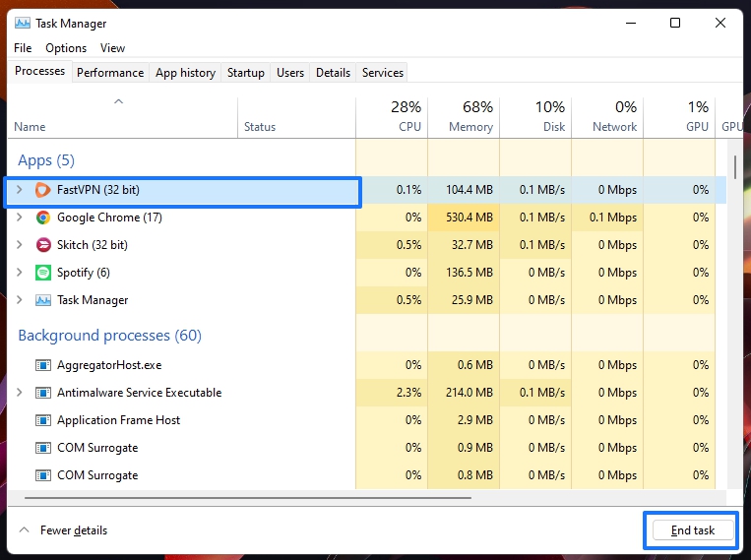Click the Application Frame Host icon
The width and height of the screenshot is (751, 560).
point(42,420)
